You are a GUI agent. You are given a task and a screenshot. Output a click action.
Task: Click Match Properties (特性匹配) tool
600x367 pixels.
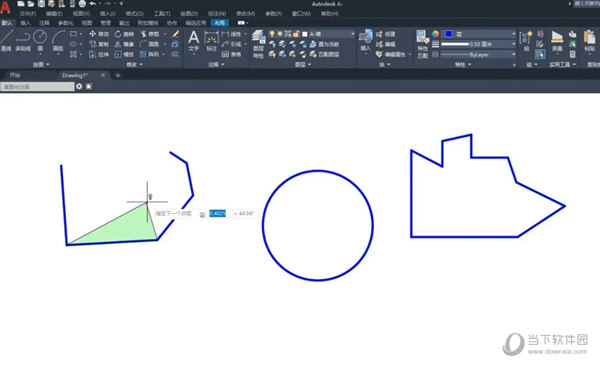[422, 44]
